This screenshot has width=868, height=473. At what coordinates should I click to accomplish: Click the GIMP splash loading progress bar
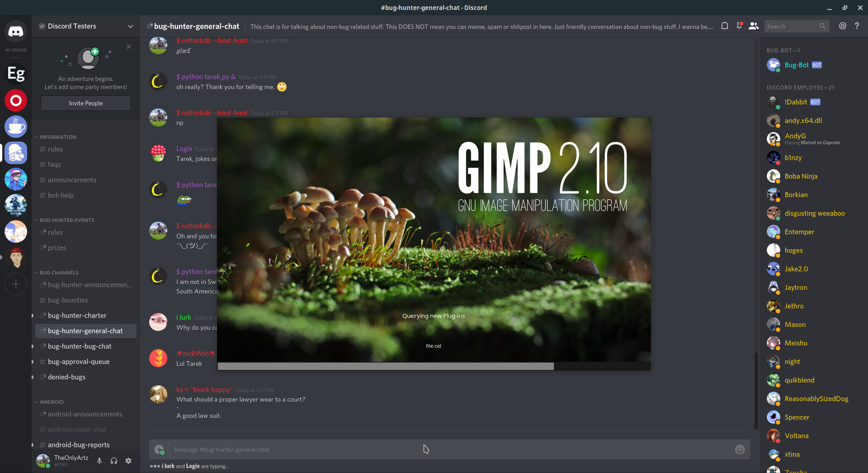click(434, 366)
